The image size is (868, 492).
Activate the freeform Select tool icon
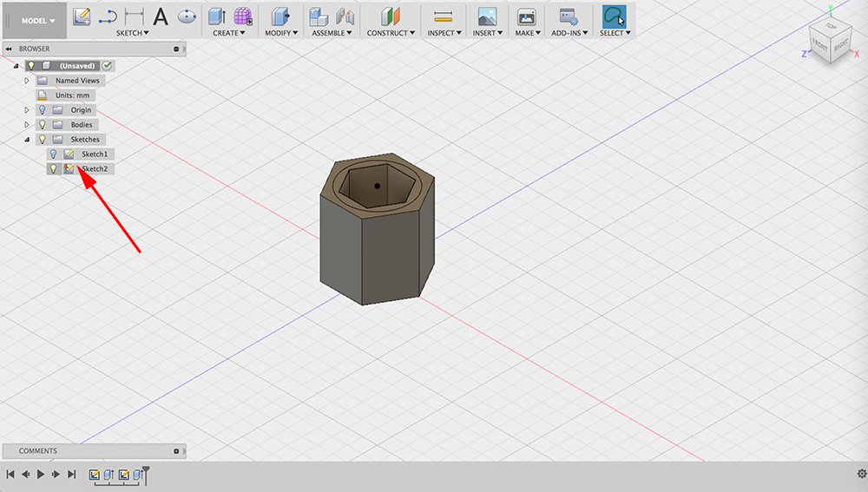click(614, 16)
